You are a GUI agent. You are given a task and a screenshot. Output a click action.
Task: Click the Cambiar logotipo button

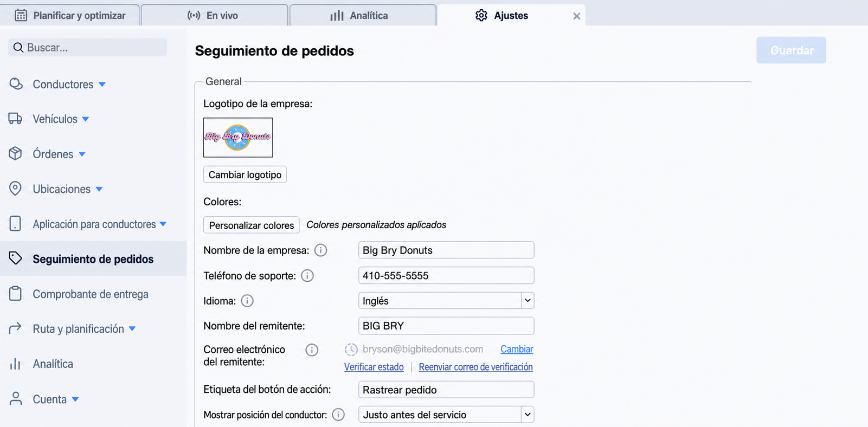(245, 174)
